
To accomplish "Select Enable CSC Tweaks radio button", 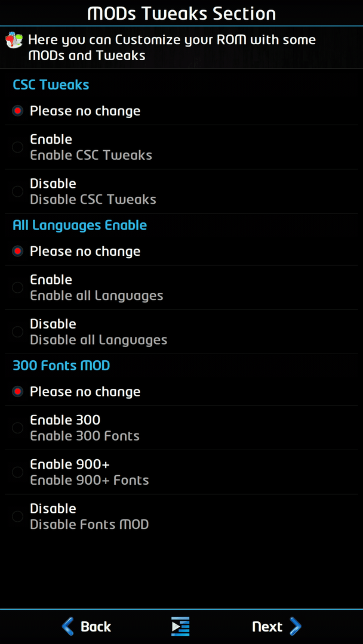I will pos(18,147).
